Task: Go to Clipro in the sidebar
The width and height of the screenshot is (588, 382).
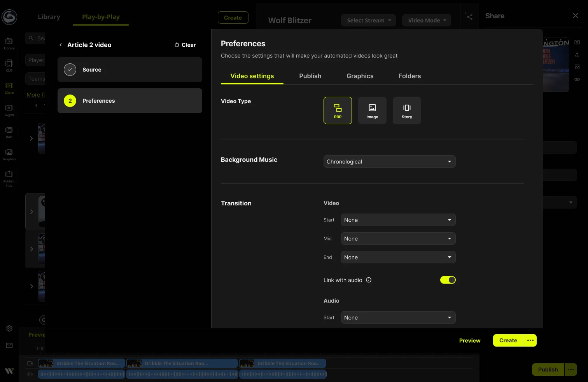Action: (x=9, y=88)
